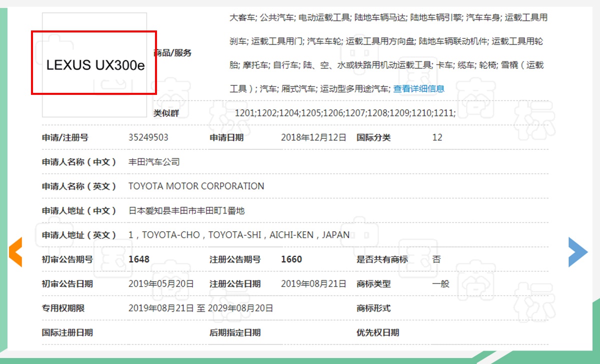
Task: Click the 国际注册日期 label
Action: tap(67, 333)
